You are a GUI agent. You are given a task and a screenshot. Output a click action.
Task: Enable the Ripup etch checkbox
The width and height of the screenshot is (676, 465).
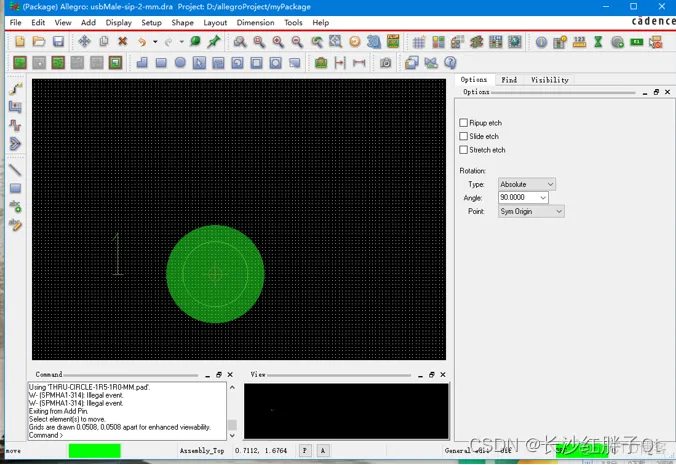(463, 123)
